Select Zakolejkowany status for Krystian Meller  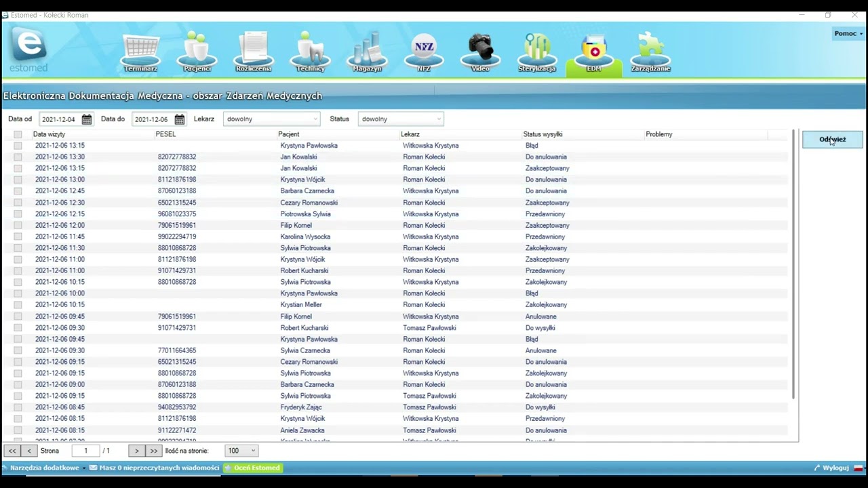coord(546,305)
